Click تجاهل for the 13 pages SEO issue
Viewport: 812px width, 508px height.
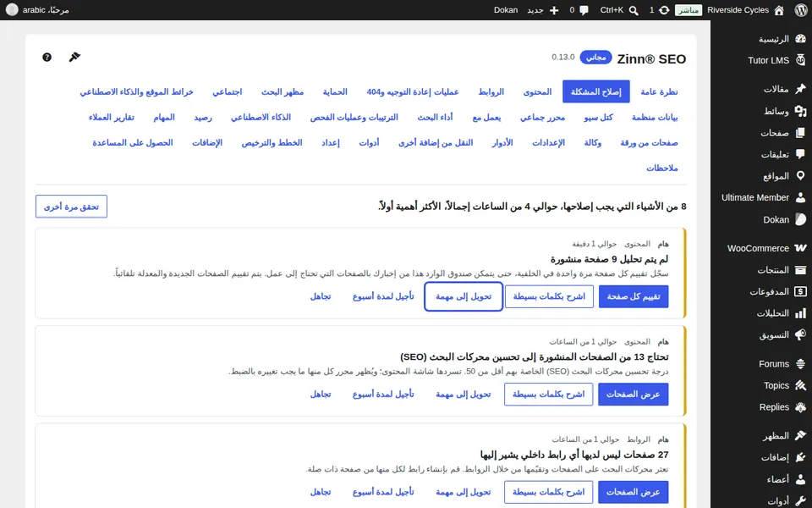coord(320,395)
